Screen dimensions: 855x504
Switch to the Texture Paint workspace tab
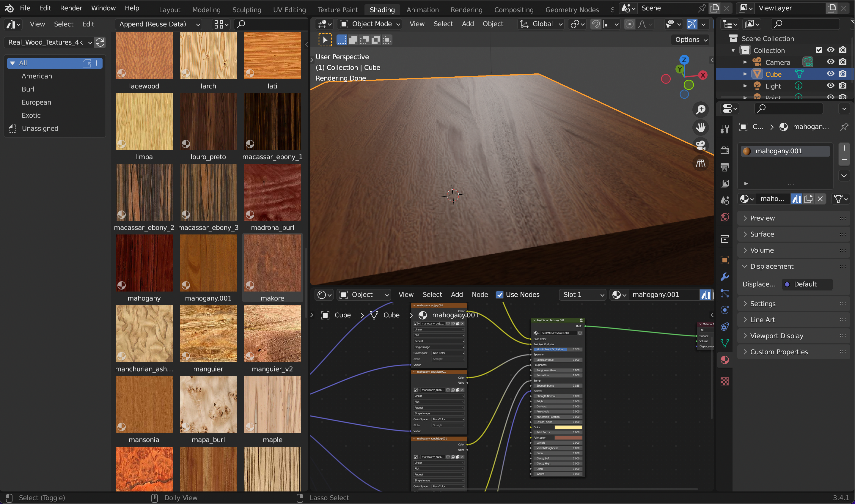click(x=337, y=10)
